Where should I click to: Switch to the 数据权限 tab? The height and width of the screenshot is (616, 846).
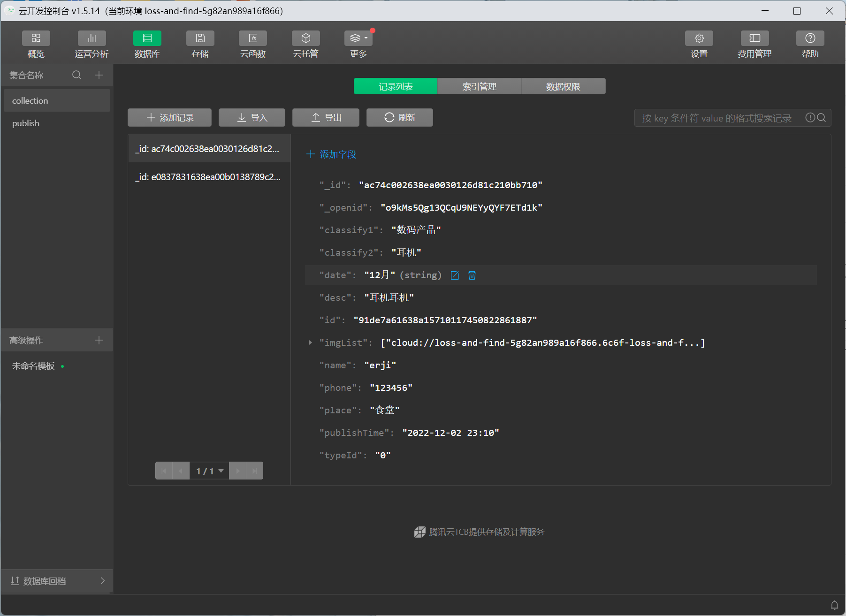563,87
